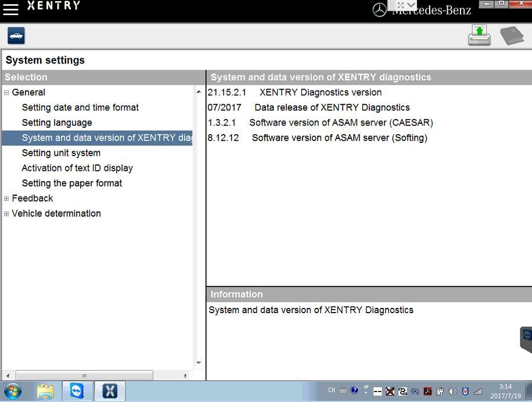Click the System settings heading
The image size is (532, 402).
(x=45, y=60)
